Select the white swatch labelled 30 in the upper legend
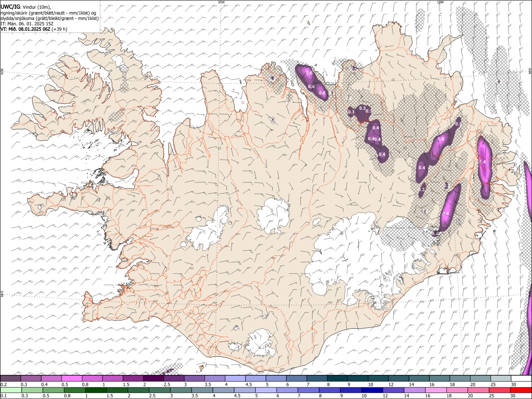The width and height of the screenshot is (532, 399). (521, 379)
